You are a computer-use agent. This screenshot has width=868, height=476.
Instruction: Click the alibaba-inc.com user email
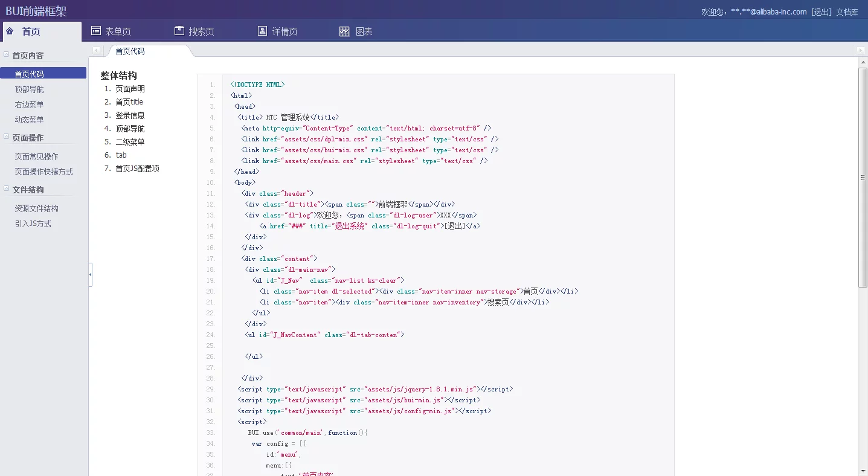769,11
